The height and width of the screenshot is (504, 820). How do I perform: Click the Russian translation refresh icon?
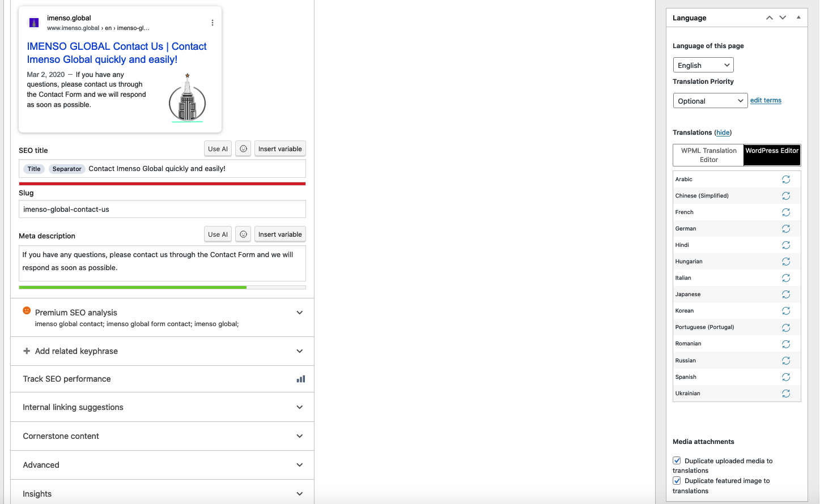(x=786, y=361)
